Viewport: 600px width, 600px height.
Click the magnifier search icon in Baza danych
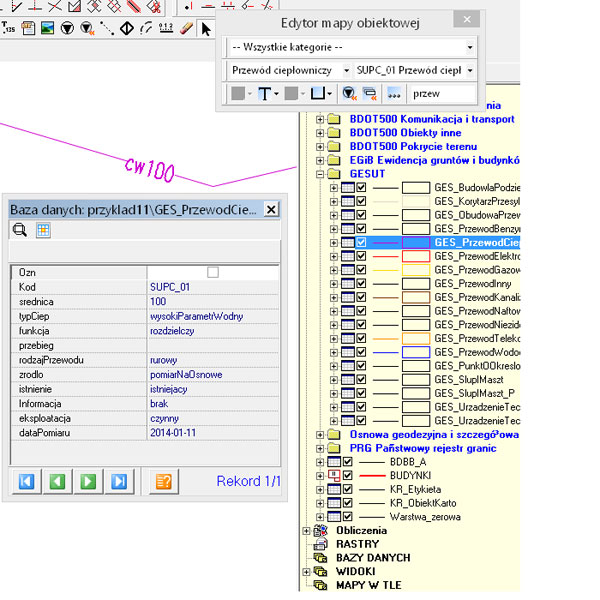(x=20, y=230)
